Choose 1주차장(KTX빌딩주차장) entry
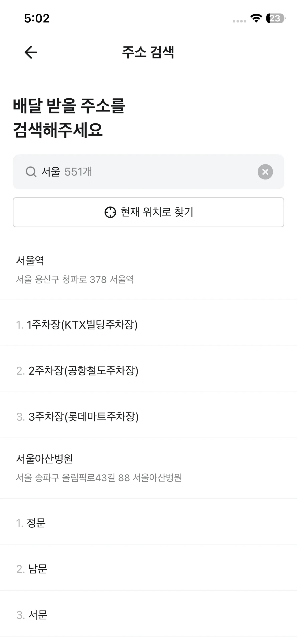Image resolution: width=297 pixels, height=644 pixels. tap(82, 325)
